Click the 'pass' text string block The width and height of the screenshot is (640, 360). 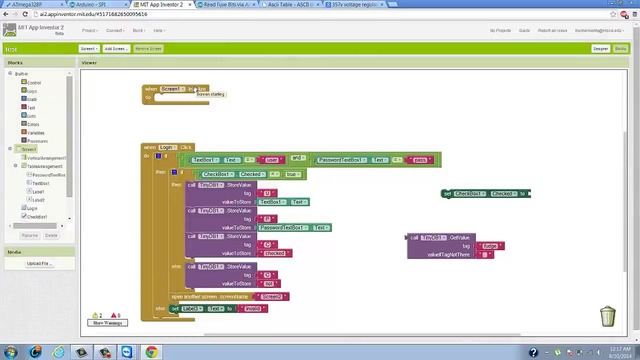pyautogui.click(x=420, y=160)
